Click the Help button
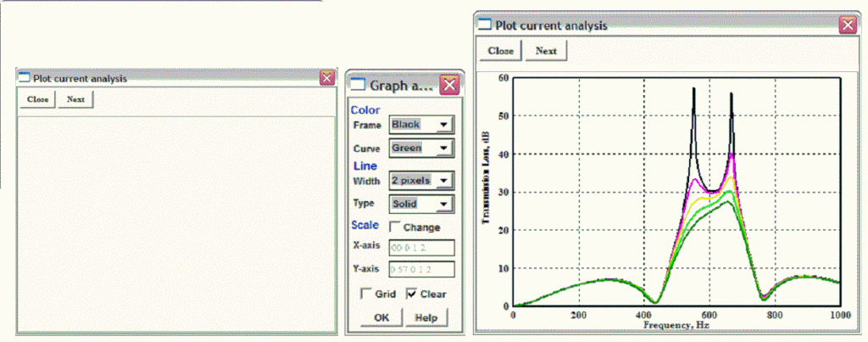The image size is (868, 342). click(x=426, y=317)
